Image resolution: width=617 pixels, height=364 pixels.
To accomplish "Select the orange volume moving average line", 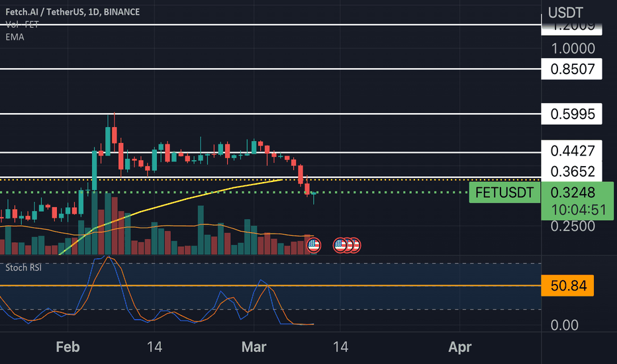I will tap(158, 226).
